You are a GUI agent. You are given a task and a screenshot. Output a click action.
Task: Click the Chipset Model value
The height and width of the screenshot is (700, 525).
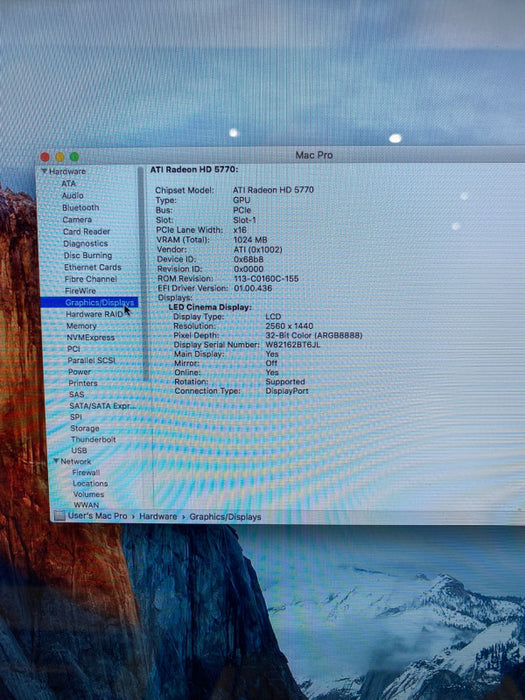[x=273, y=190]
